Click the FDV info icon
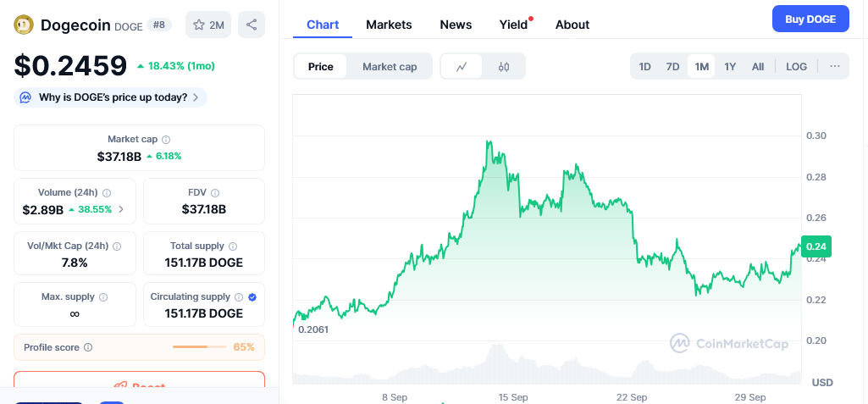Viewport: 868px width, 404px height. pos(215,192)
